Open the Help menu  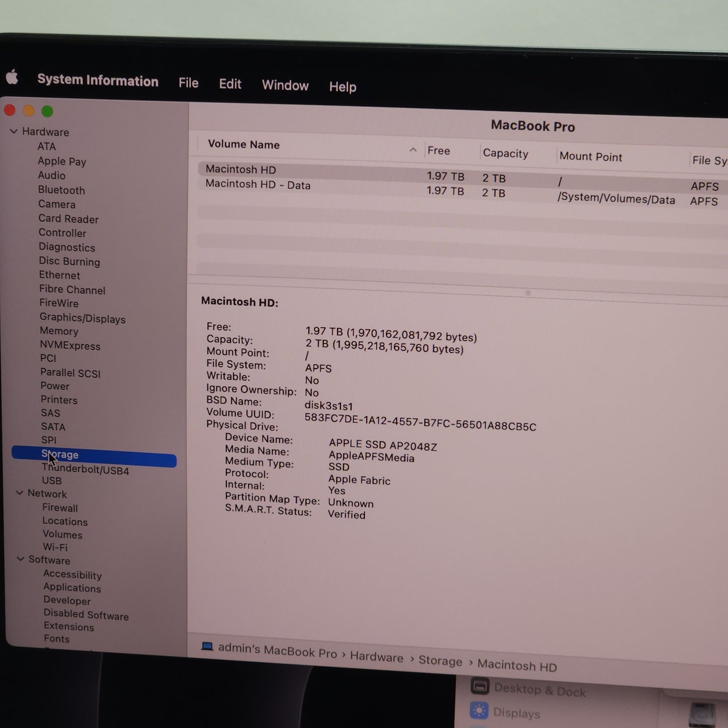coord(343,87)
